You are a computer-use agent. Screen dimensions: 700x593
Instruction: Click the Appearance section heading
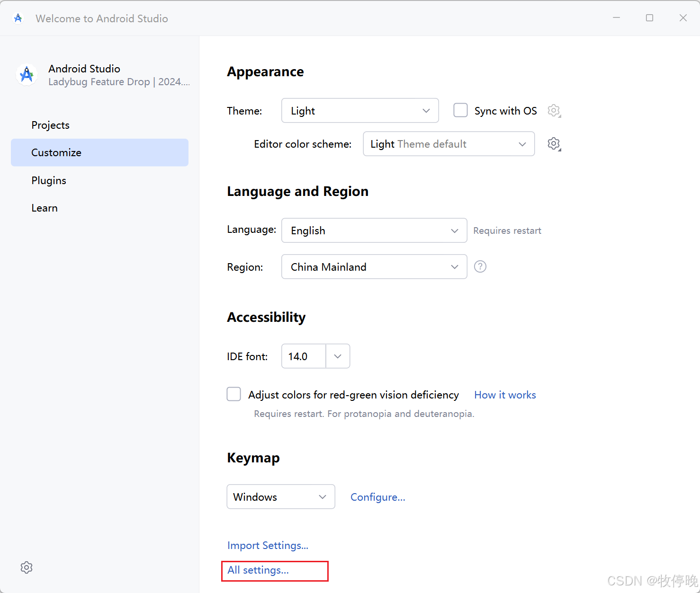click(265, 71)
